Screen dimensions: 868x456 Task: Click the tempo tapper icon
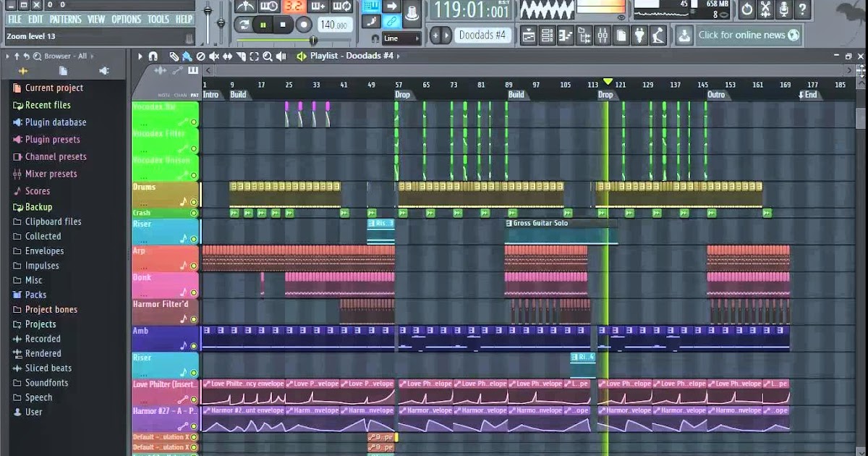[658, 35]
